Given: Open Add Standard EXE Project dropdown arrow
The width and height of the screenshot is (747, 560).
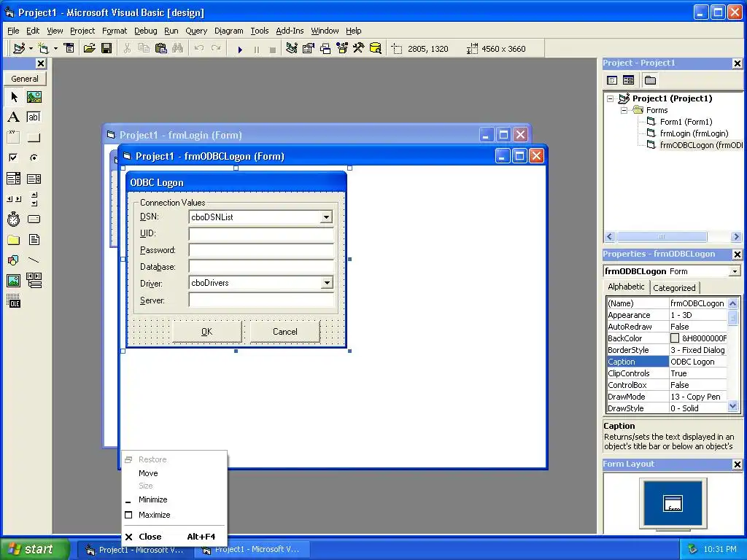Looking at the screenshot, I should pos(31,48).
